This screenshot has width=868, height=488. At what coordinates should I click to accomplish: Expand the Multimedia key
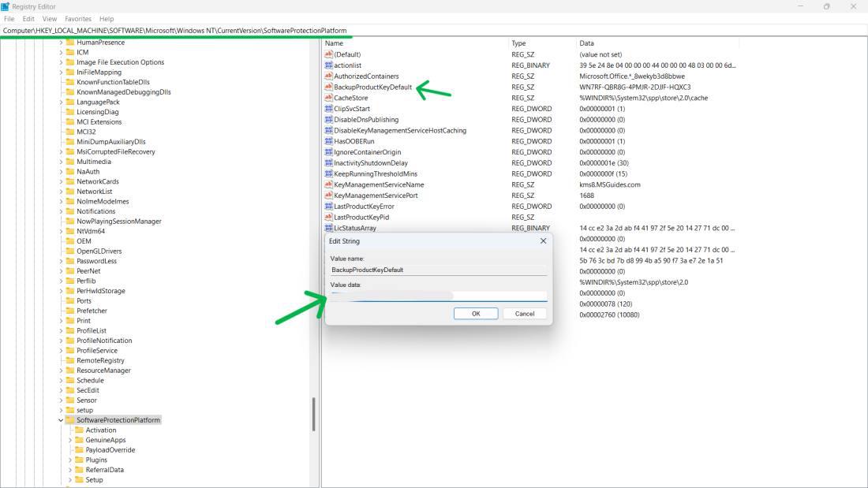[61, 162]
